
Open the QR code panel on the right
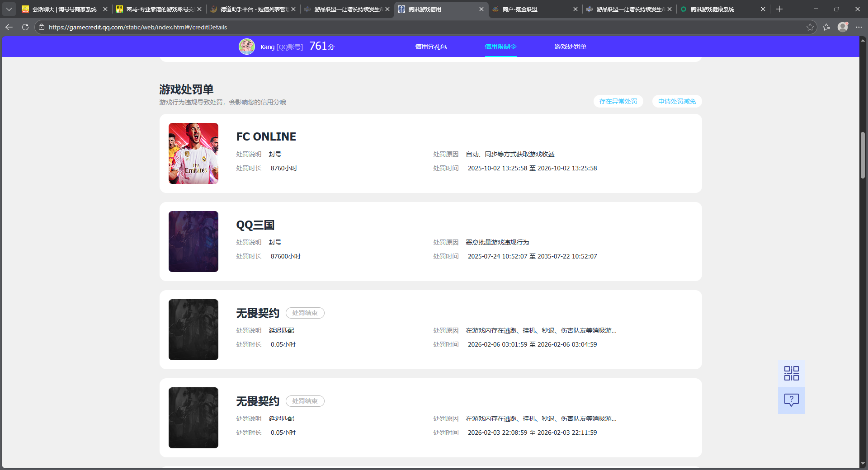(x=791, y=373)
